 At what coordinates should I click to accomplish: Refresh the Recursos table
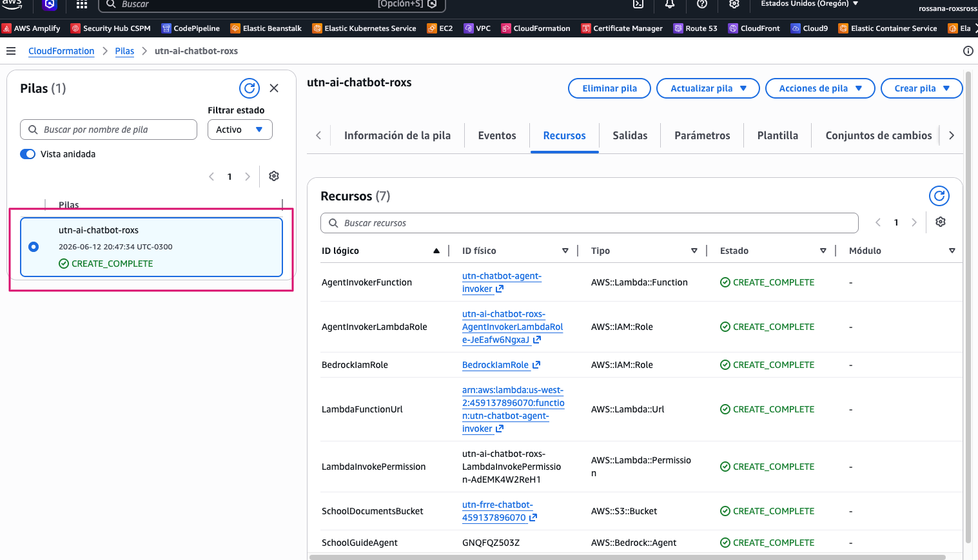[x=939, y=196]
